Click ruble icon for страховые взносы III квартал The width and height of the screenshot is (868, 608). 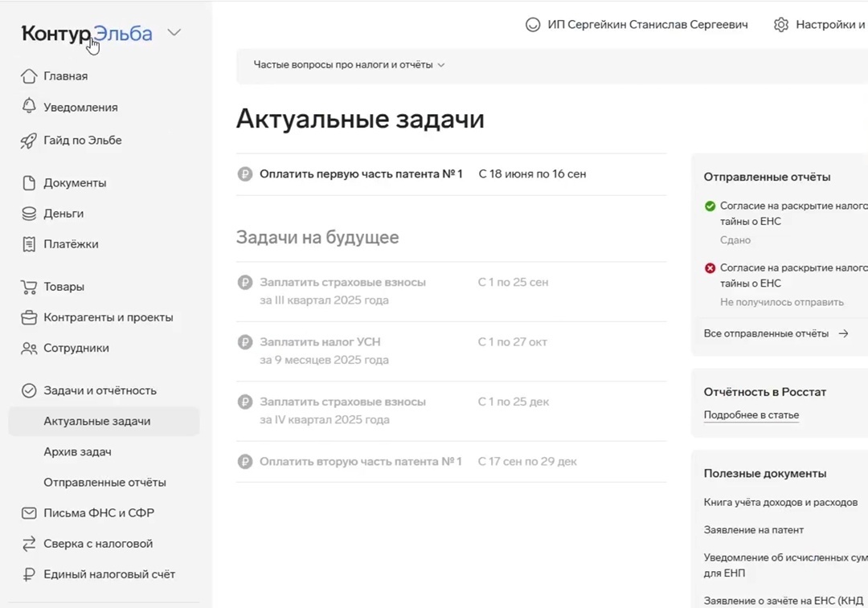(245, 282)
